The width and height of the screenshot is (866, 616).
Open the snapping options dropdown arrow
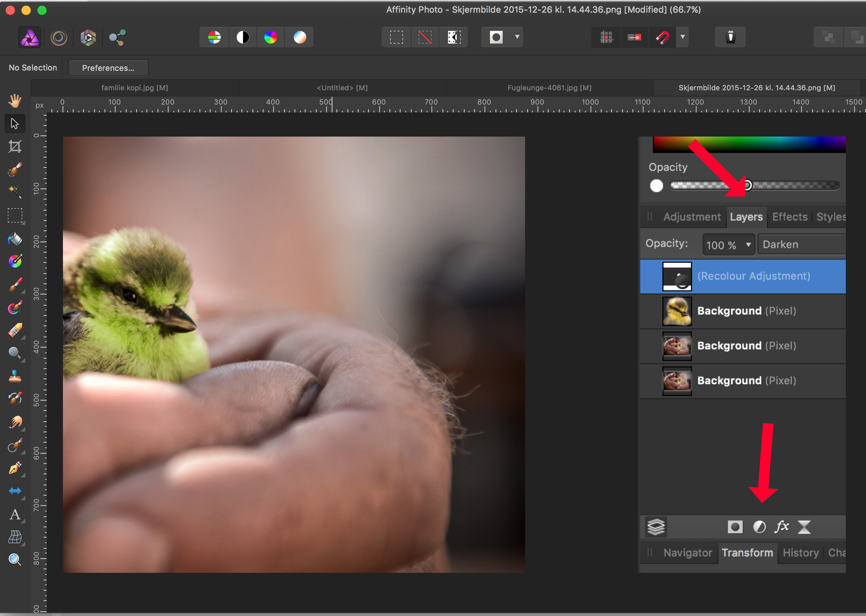coord(683,37)
